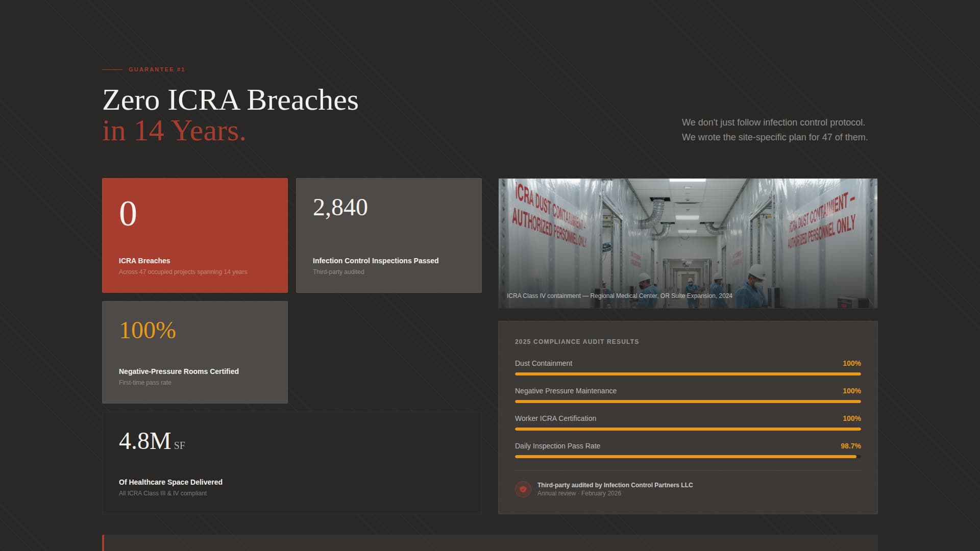Image resolution: width=980 pixels, height=551 pixels.
Task: Click the Negative Pressure Maintenance label
Action: (x=566, y=391)
